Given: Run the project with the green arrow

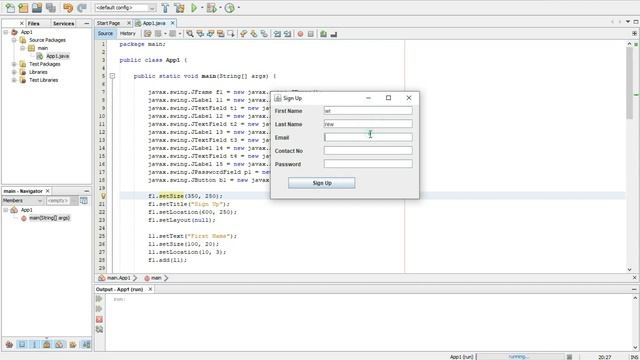Looking at the screenshot, I should (194, 8).
